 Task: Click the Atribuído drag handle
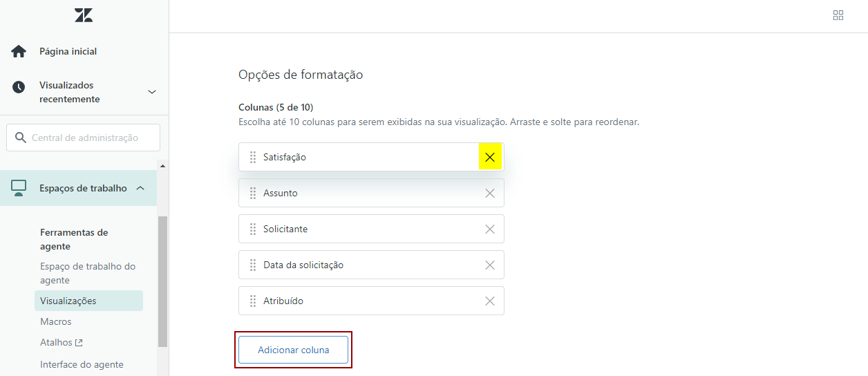[x=253, y=301]
